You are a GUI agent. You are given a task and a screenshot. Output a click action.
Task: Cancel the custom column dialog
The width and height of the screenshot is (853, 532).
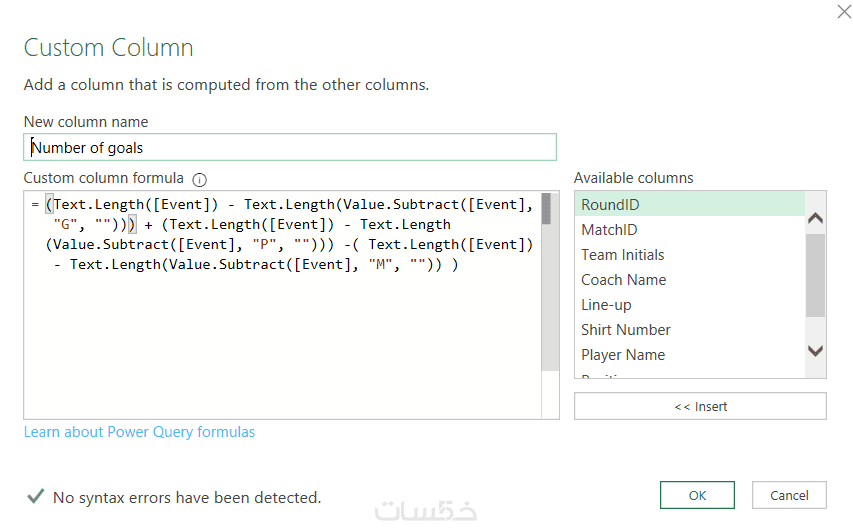click(789, 495)
